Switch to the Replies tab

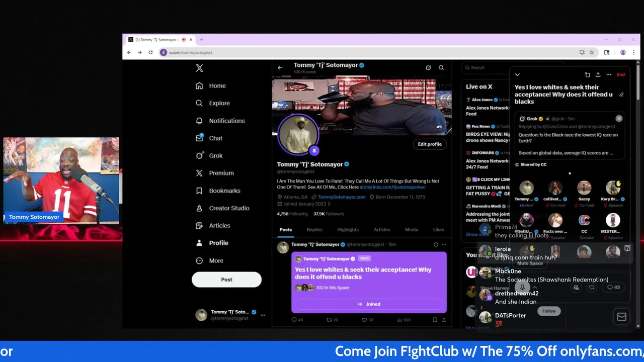tap(314, 230)
